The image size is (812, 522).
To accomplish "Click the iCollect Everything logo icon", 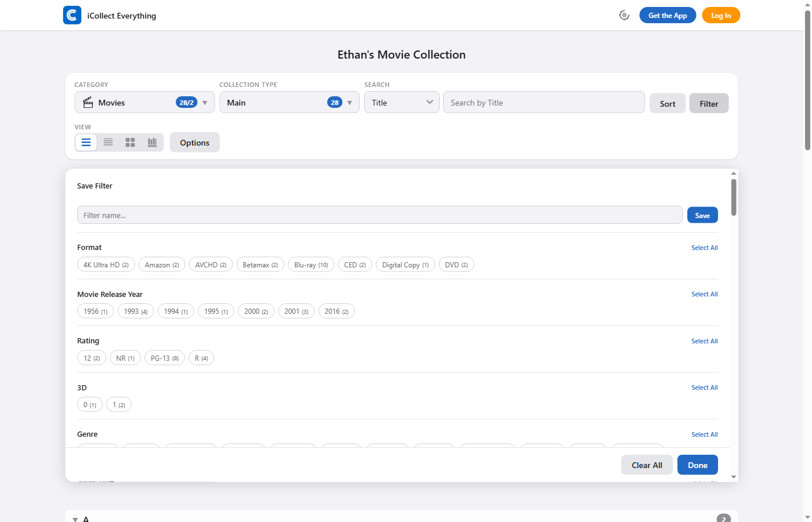I will (x=72, y=15).
